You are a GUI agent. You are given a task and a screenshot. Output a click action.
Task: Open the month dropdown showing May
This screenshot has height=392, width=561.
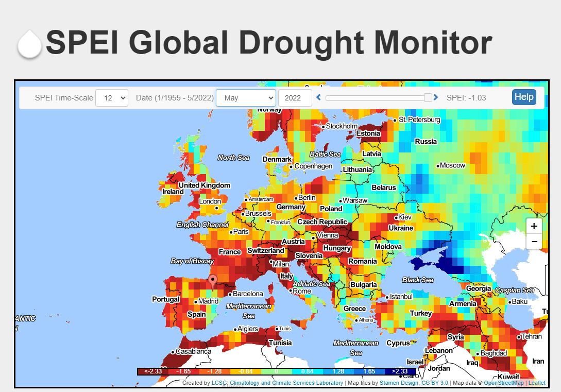pyautogui.click(x=246, y=97)
